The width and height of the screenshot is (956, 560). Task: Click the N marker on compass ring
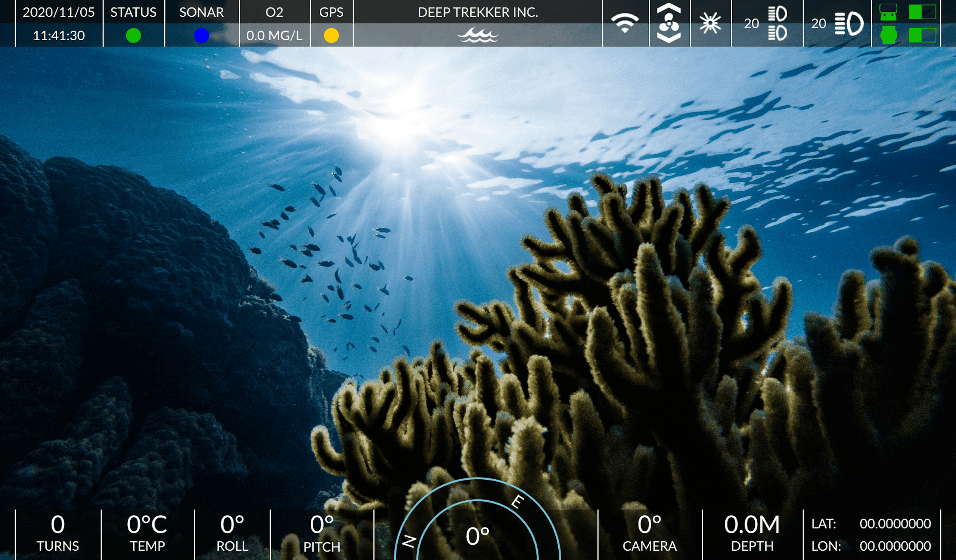(409, 541)
